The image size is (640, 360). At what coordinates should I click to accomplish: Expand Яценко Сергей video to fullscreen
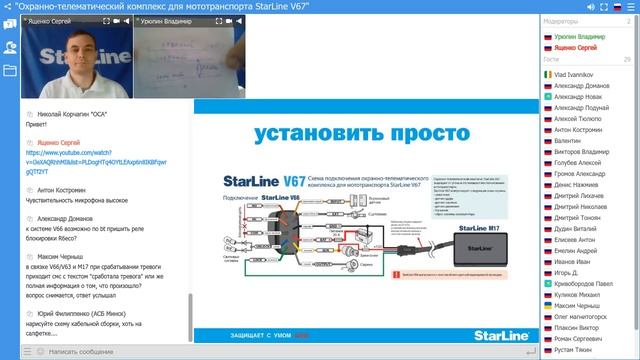coord(106,21)
